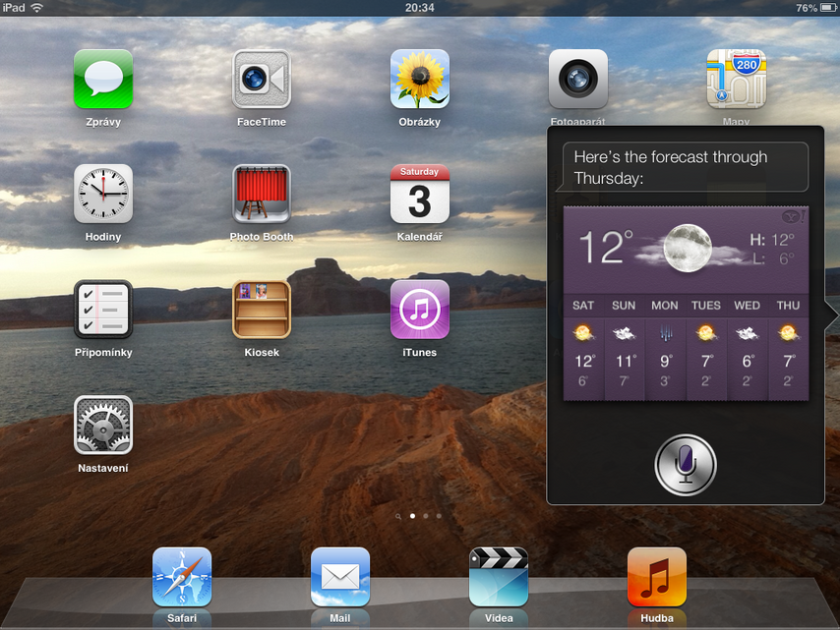Screen dimensions: 840x630
Task: Open the Zprávy messages app
Action: (103, 79)
